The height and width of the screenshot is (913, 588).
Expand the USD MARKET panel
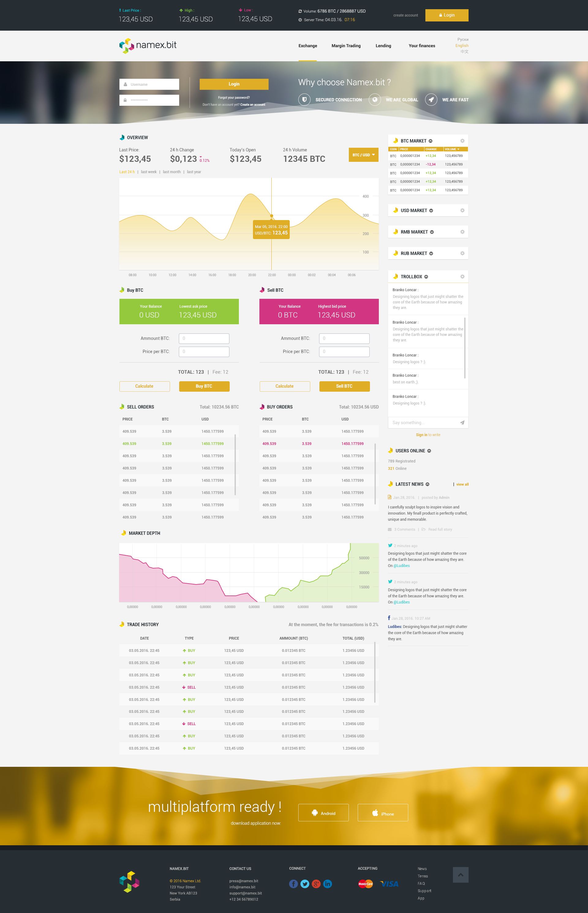[x=431, y=211]
